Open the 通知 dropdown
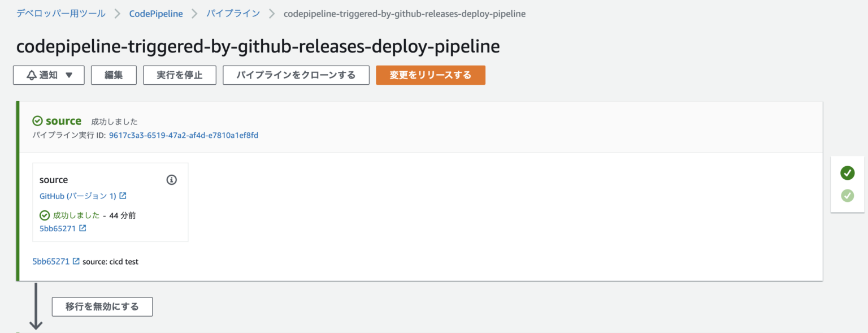 click(x=49, y=75)
